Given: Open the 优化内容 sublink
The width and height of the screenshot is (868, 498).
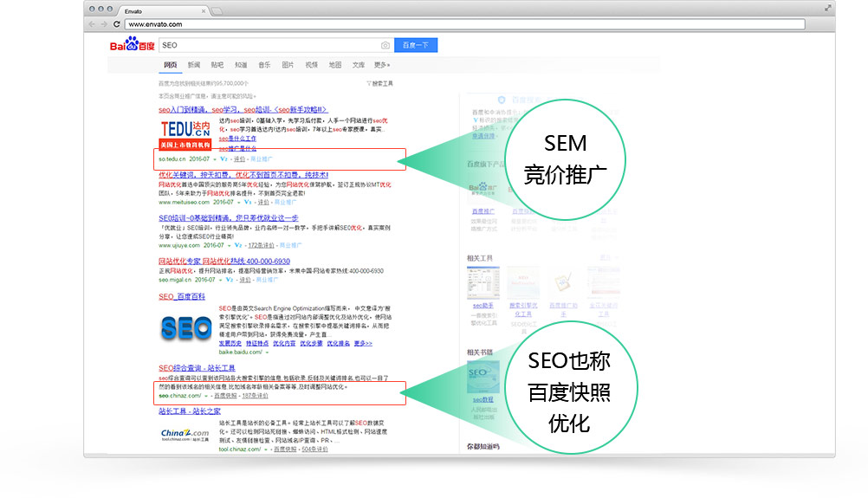Looking at the screenshot, I should point(284,343).
